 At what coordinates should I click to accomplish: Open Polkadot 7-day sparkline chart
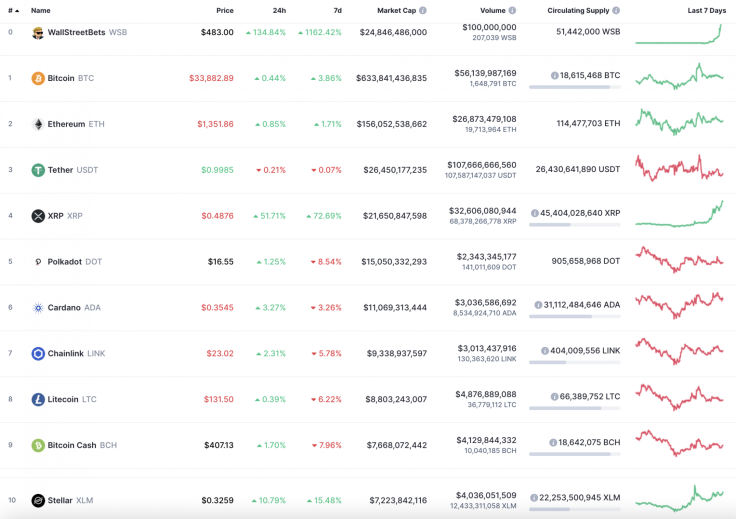[x=679, y=260]
